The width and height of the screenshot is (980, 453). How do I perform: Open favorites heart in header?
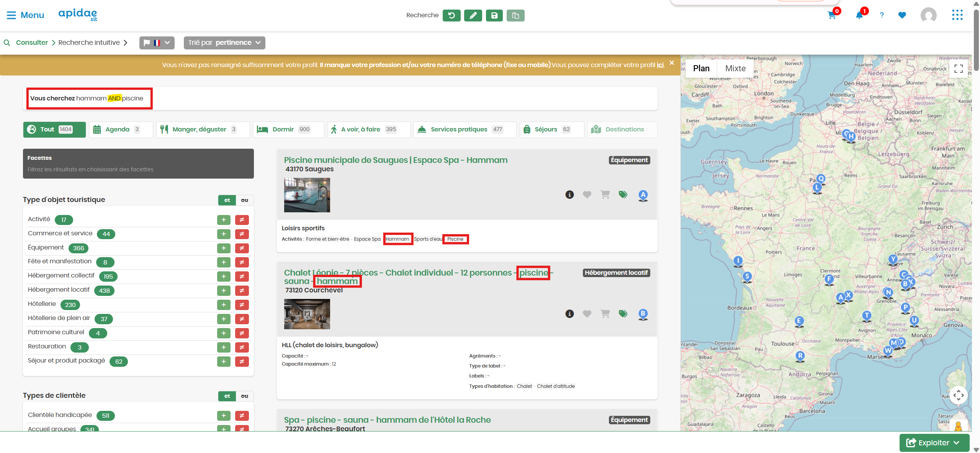[x=902, y=15]
